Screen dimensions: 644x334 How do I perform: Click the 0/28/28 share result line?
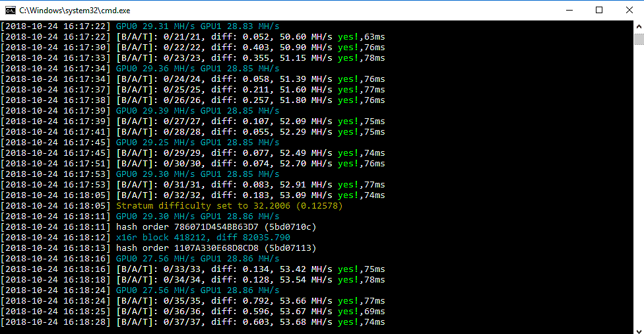point(193,132)
